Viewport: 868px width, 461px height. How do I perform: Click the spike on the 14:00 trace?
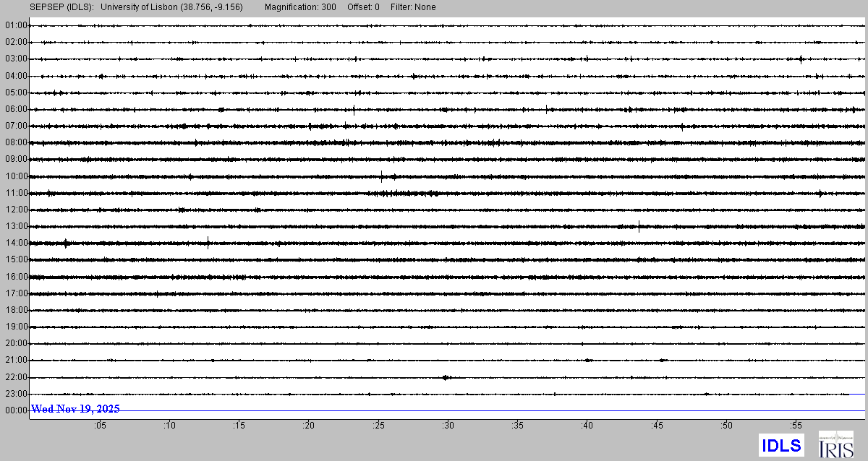tap(208, 243)
